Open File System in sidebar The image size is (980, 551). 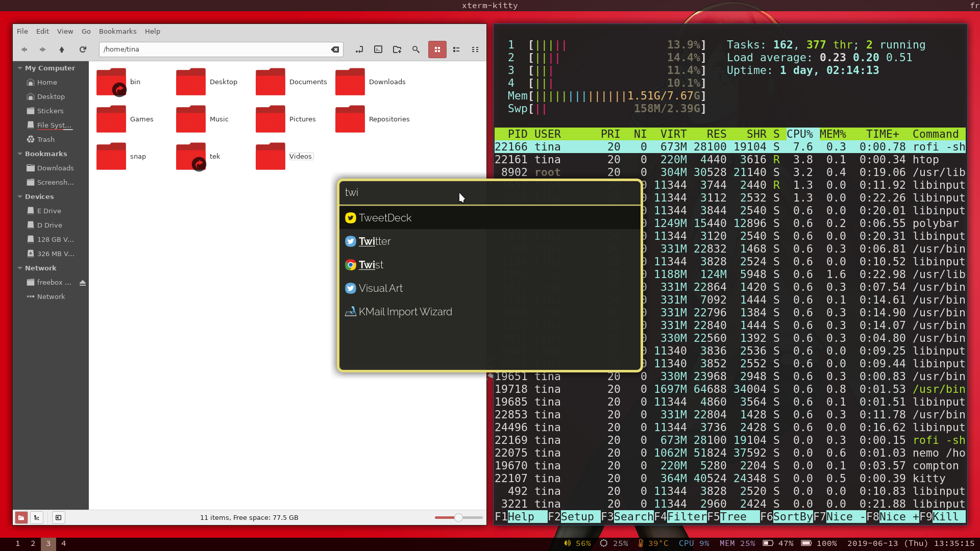pos(51,125)
